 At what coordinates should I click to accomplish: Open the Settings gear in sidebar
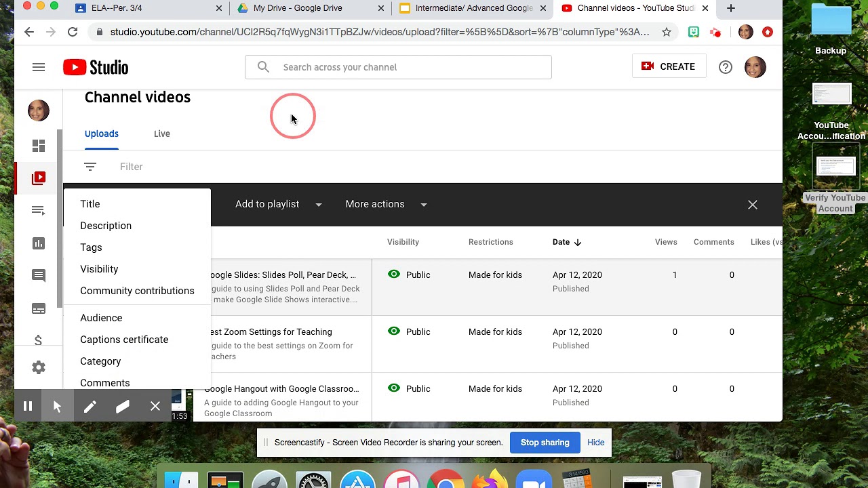pos(39,367)
